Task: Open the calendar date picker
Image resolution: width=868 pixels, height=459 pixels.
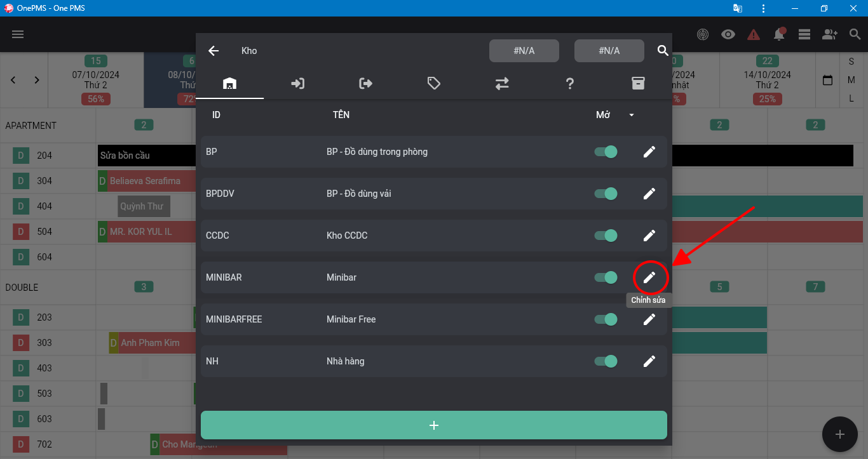Action: pos(827,81)
